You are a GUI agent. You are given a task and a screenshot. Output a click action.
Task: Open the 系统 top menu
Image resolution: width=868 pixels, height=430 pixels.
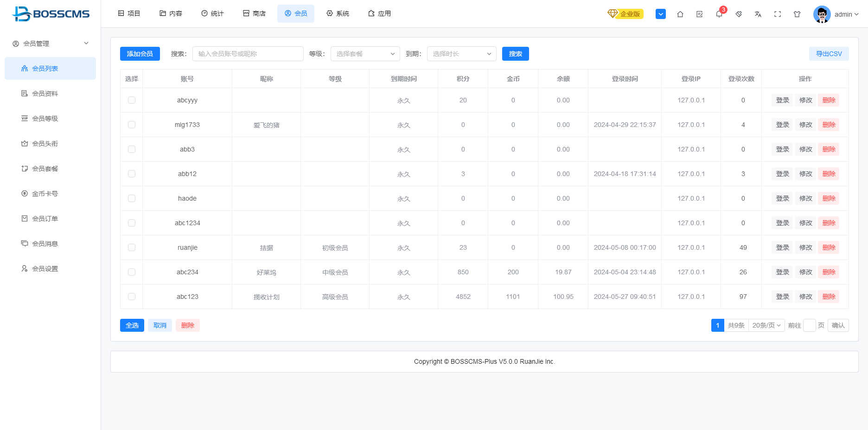338,13
